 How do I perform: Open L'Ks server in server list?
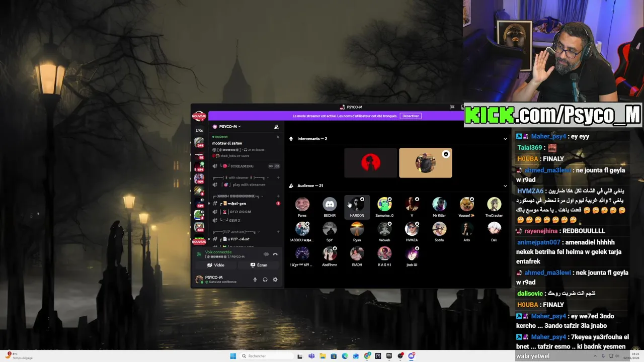(199, 130)
